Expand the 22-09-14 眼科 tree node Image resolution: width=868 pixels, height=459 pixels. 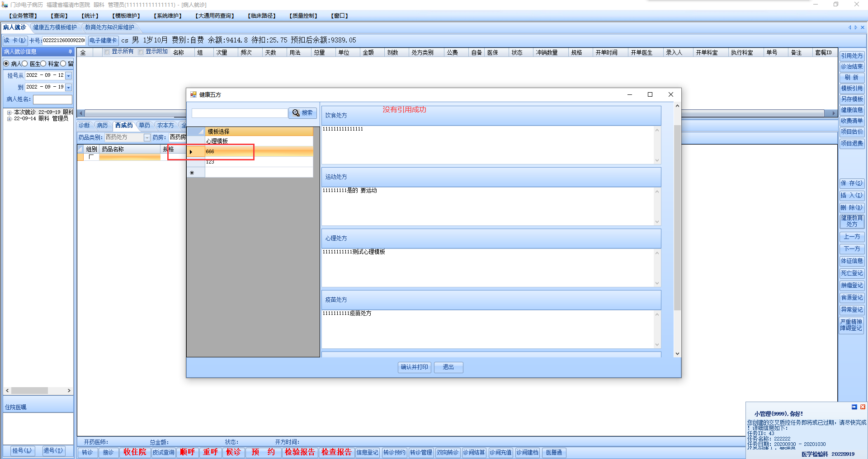9,119
